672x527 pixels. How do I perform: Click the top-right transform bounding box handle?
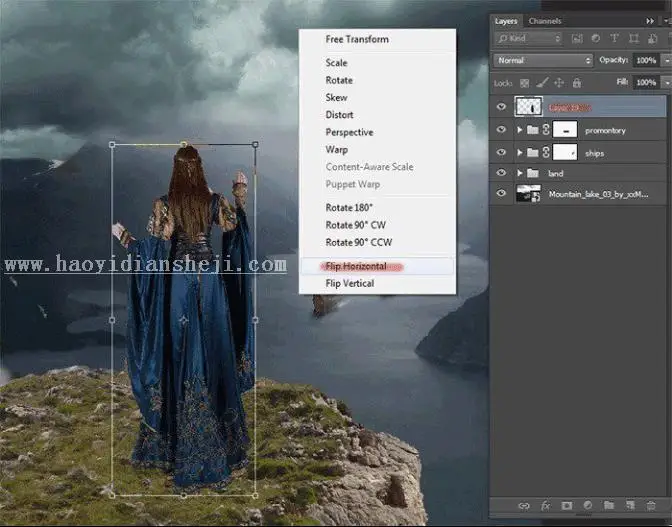pos(255,145)
